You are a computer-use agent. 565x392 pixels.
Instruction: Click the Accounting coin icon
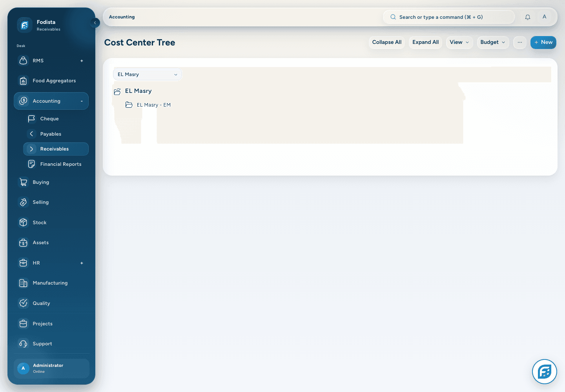tap(24, 101)
